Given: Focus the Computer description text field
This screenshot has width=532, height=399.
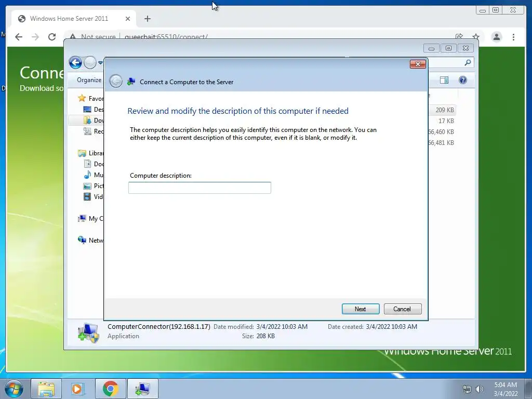Looking at the screenshot, I should (x=199, y=188).
